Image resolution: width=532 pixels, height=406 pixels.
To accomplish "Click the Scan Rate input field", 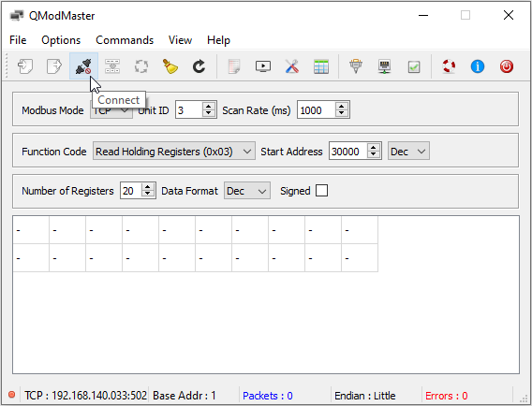I will pyautogui.click(x=317, y=110).
